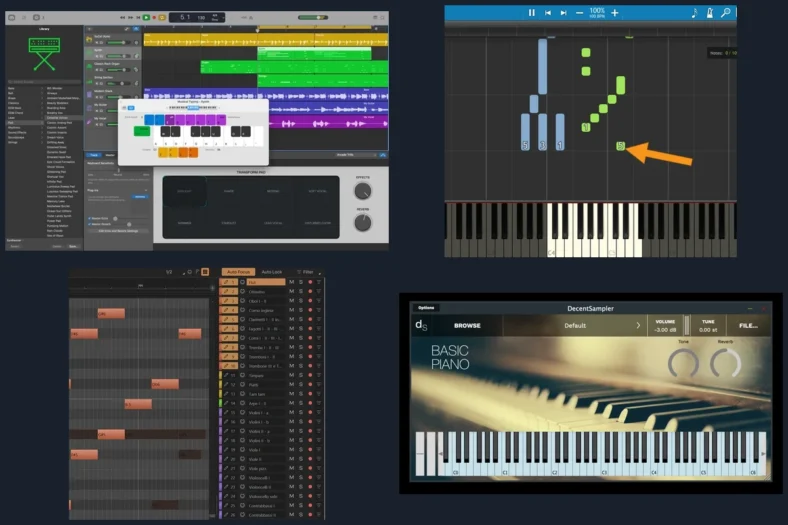Click the red Record button in GarageBand
Image resolution: width=788 pixels, height=525 pixels.
click(154, 18)
